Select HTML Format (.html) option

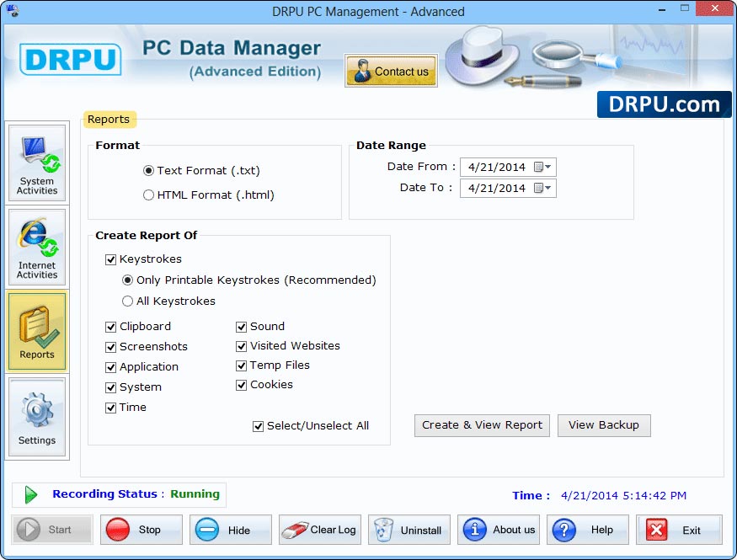pos(148,195)
